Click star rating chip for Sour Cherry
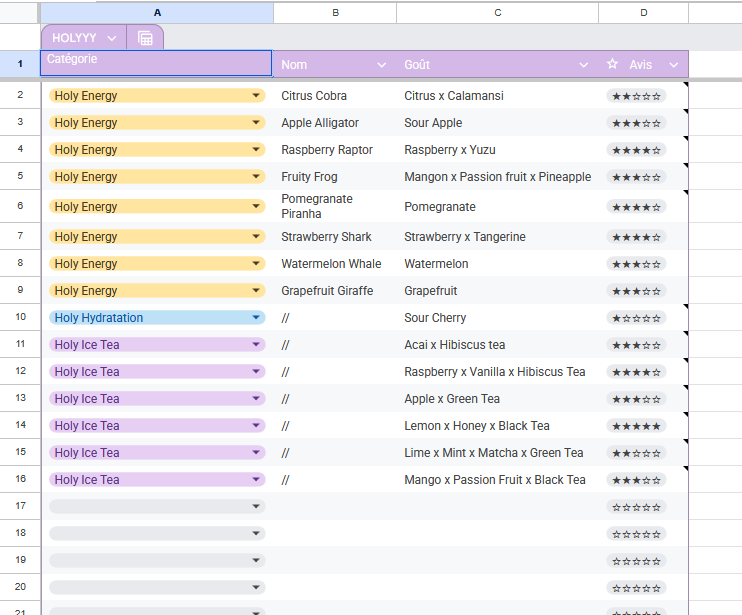Screen dimensions: 742x615 pyautogui.click(x=636, y=318)
